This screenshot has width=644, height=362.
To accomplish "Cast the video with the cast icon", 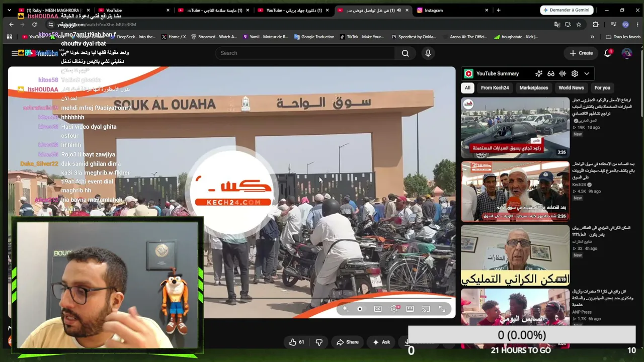I will [x=426, y=309].
